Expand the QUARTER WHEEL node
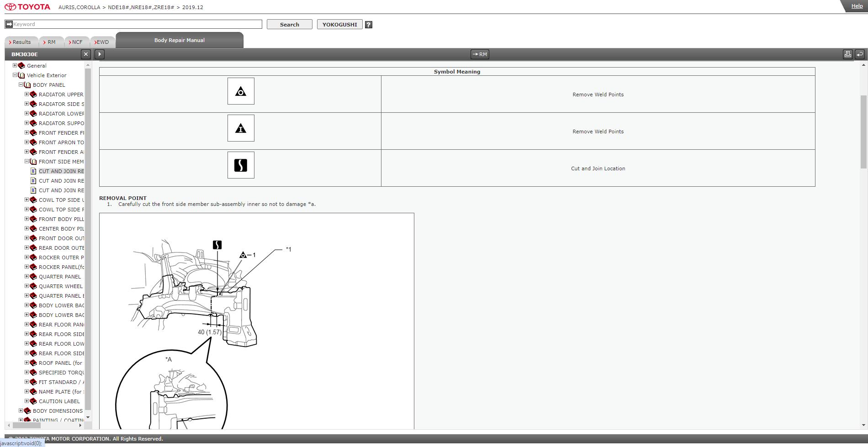 point(26,286)
